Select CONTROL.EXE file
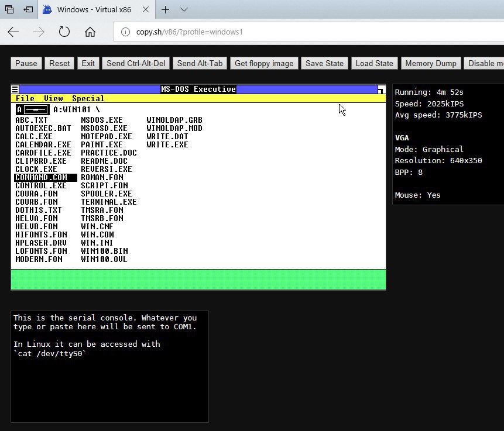Viewport: 504px width, 431px height. coord(41,185)
